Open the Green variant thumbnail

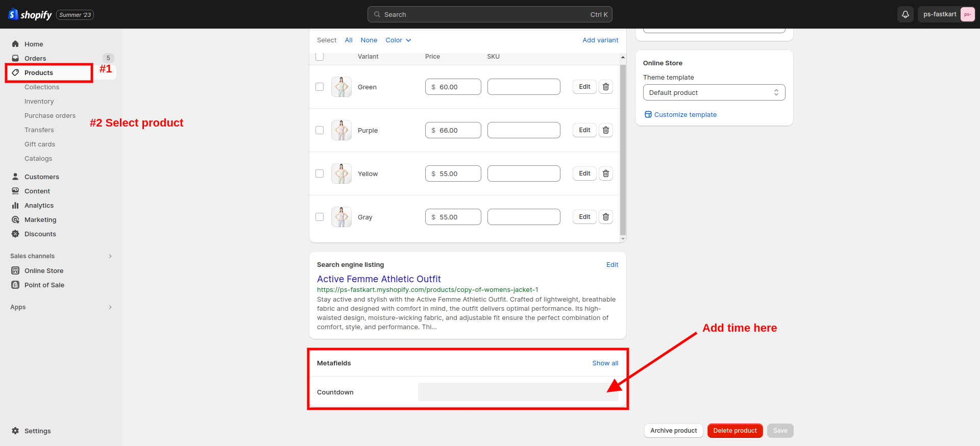point(341,87)
